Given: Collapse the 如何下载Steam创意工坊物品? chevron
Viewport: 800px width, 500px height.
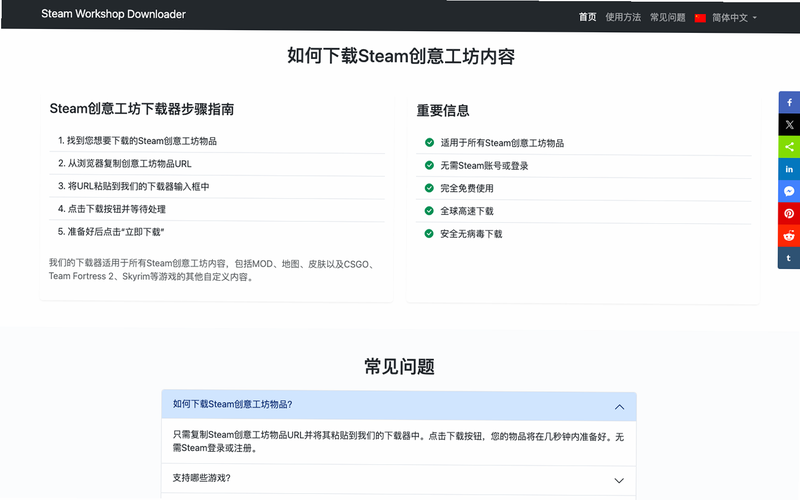Looking at the screenshot, I should pyautogui.click(x=619, y=407).
